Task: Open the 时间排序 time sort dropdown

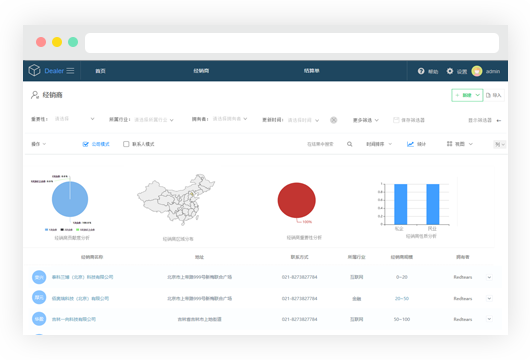Action: tap(379, 144)
